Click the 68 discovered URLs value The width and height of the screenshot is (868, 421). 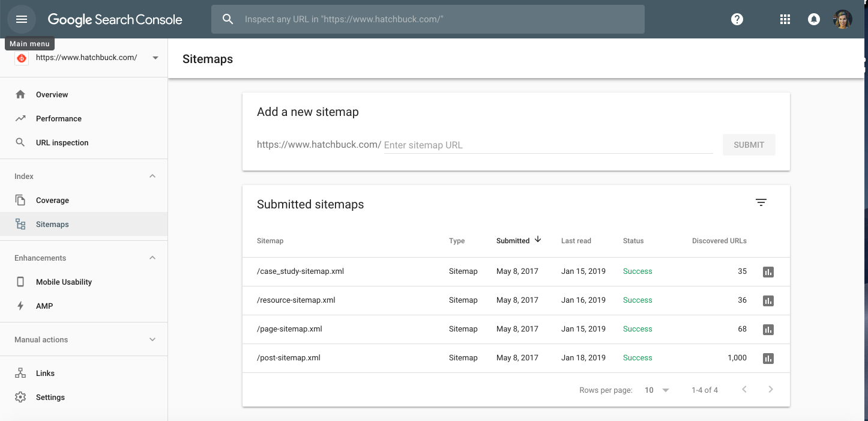point(743,329)
